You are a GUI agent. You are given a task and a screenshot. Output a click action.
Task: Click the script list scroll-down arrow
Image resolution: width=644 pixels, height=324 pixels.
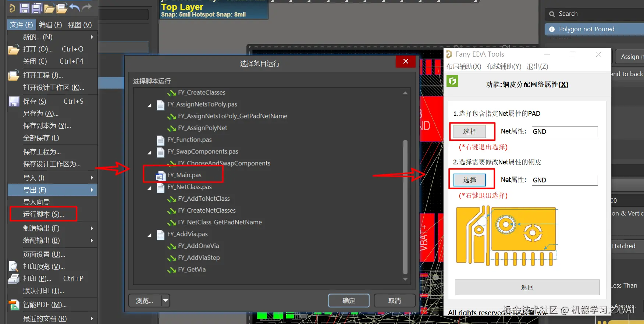click(x=405, y=280)
